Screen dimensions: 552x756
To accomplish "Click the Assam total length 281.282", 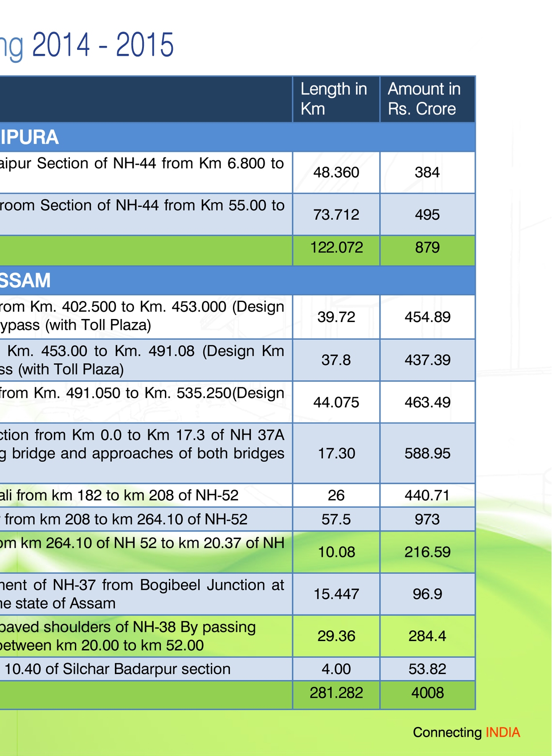I will 336,693.
